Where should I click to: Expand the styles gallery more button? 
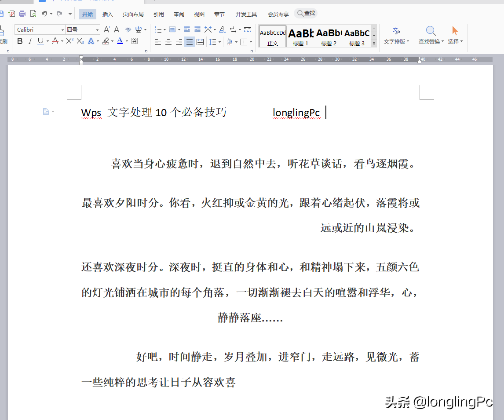(374, 44)
